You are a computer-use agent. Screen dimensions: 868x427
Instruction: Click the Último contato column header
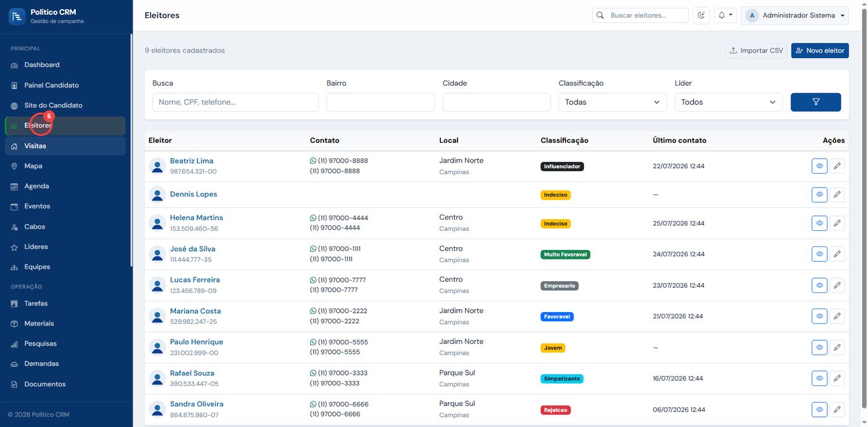pos(680,141)
